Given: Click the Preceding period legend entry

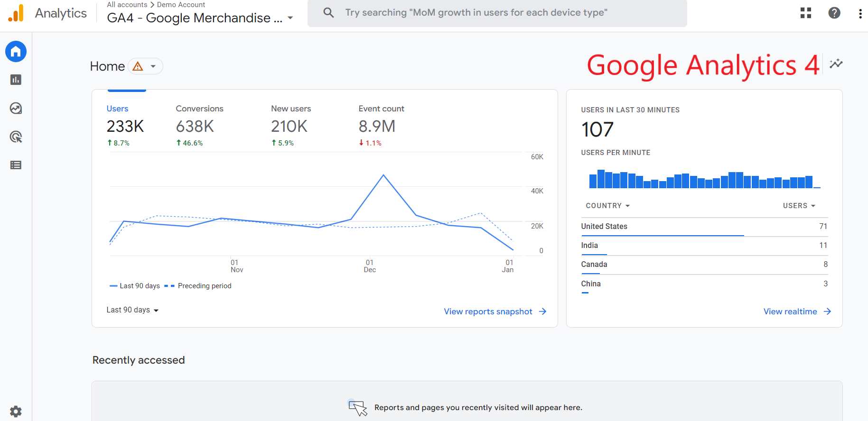Looking at the screenshot, I should click(198, 286).
